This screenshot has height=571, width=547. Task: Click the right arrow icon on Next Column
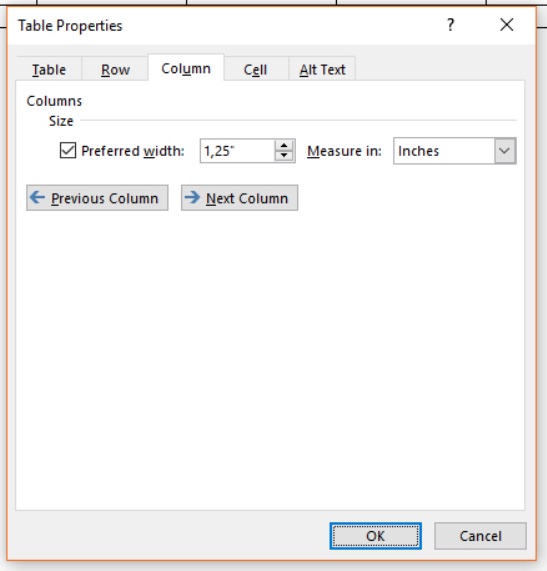[192, 198]
